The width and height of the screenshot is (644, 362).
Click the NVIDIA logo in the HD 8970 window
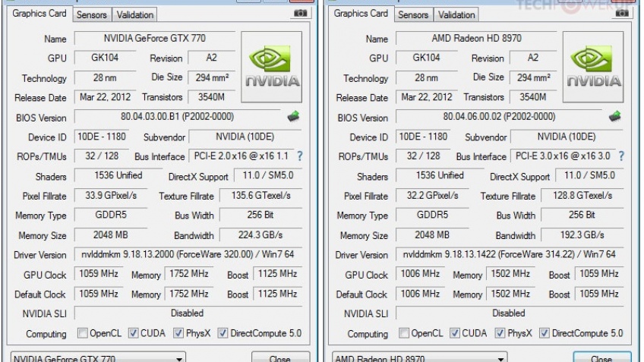coord(593,67)
